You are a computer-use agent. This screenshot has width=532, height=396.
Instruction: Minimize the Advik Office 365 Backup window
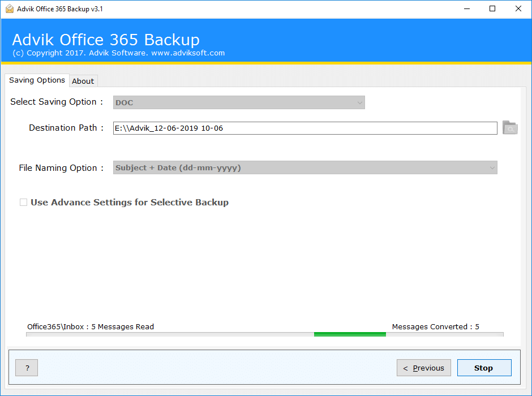pyautogui.click(x=467, y=9)
